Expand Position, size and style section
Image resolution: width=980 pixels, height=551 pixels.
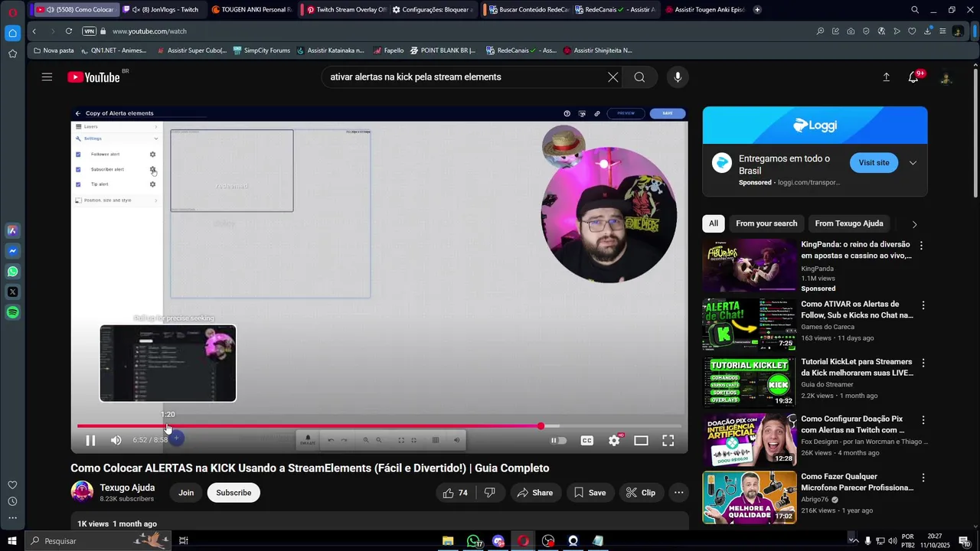pos(117,201)
